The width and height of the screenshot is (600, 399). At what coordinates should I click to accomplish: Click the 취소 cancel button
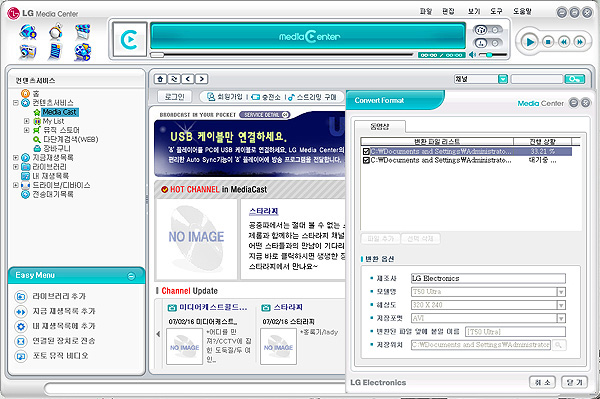pos(543,382)
